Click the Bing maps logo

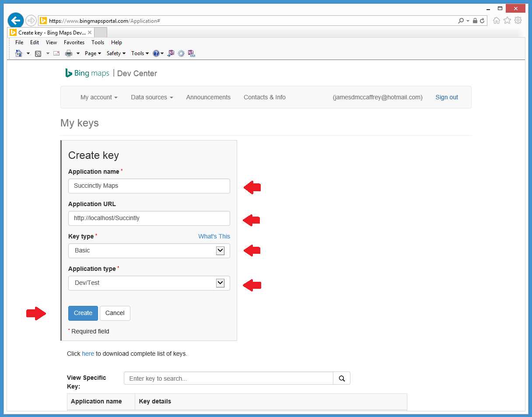coord(87,73)
